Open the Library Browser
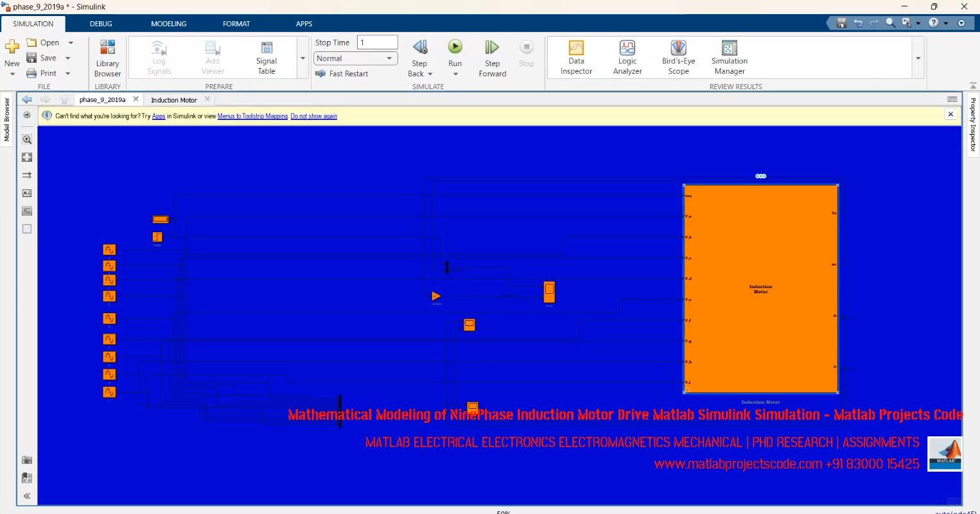 107,56
